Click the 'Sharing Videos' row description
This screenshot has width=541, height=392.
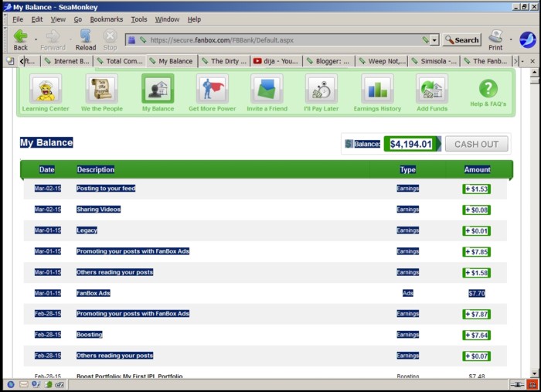coord(98,209)
